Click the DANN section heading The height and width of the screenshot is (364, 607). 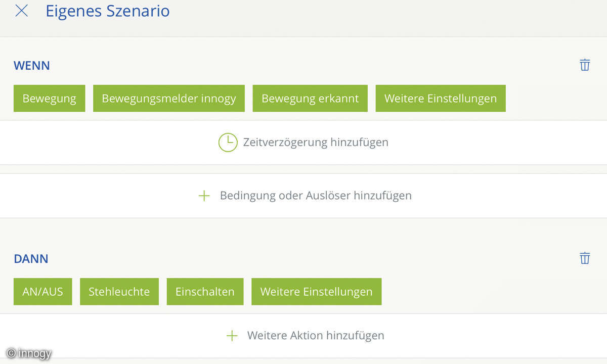click(x=31, y=259)
